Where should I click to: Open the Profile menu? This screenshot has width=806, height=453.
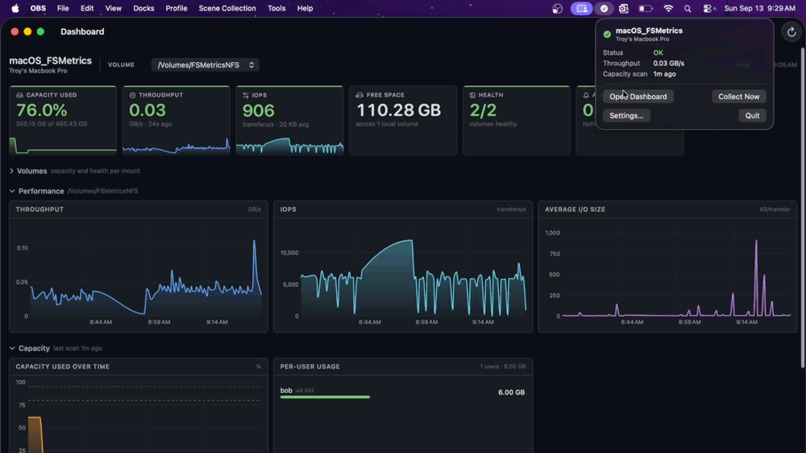pyautogui.click(x=176, y=8)
